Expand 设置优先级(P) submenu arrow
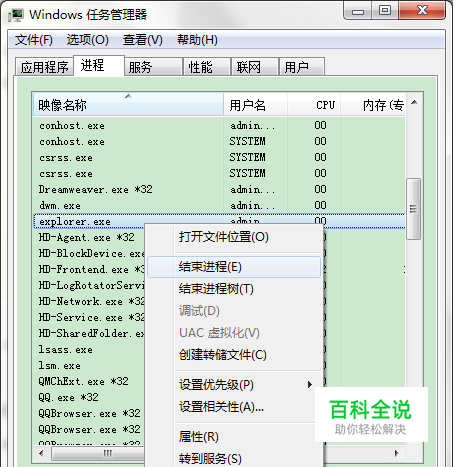The image size is (453, 467). pyautogui.click(x=310, y=385)
